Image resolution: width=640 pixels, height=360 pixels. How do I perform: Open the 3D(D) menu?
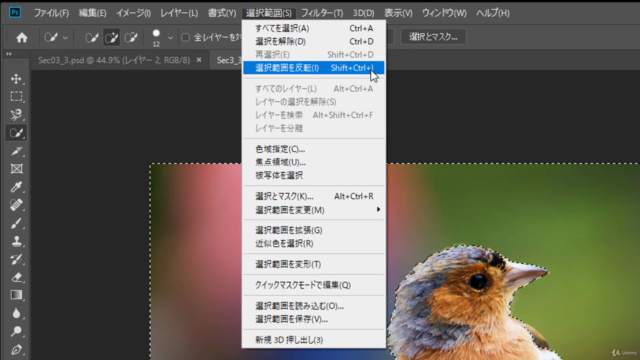point(363,13)
